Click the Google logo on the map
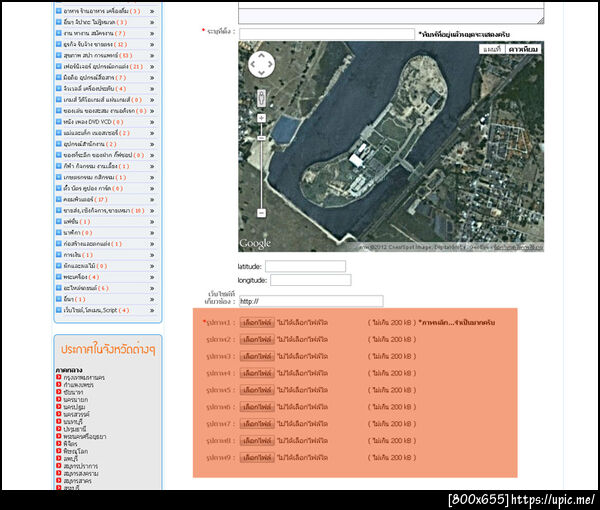 [x=255, y=243]
